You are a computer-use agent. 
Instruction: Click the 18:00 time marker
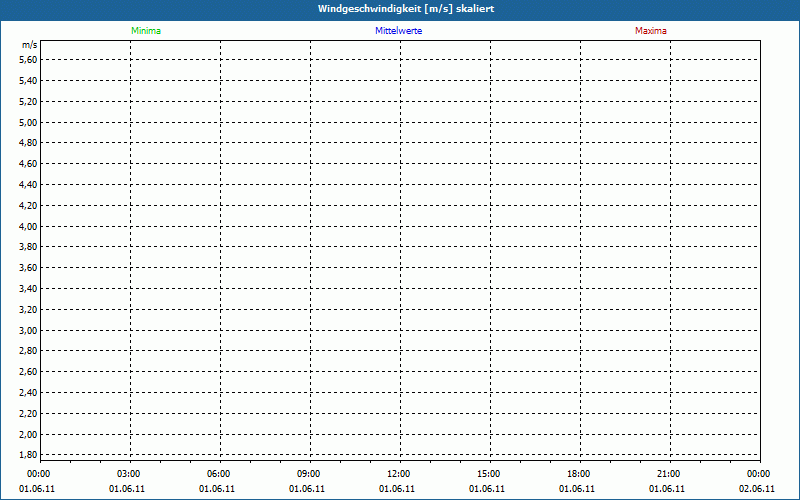click(579, 474)
